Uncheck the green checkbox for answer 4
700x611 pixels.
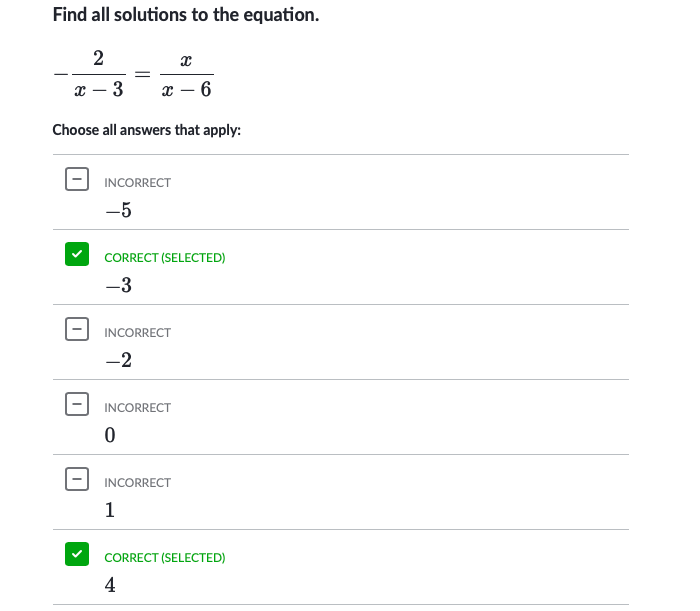[76, 554]
